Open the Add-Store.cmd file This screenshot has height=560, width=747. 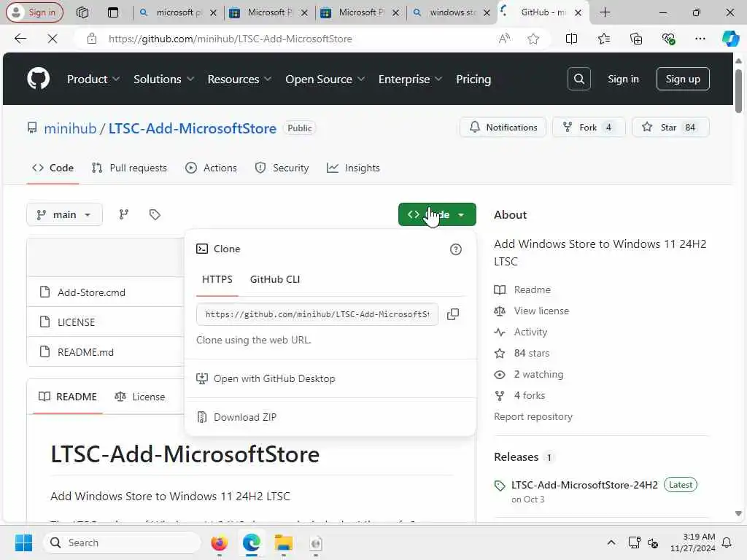[91, 292]
